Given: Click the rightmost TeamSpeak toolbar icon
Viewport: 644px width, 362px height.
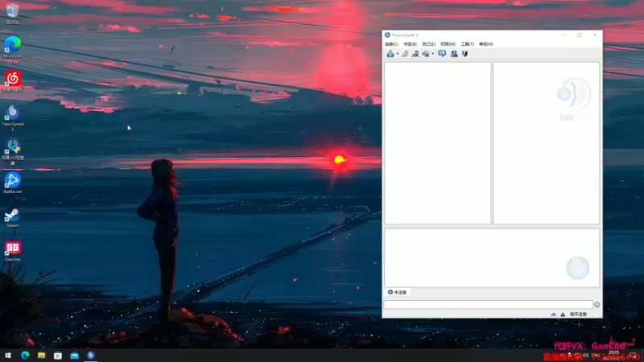Looking at the screenshot, I should 465,54.
